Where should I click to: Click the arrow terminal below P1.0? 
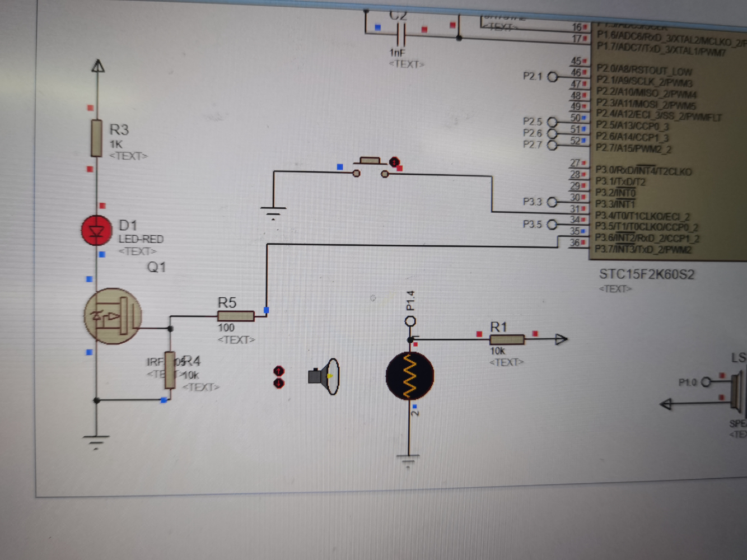(666, 404)
